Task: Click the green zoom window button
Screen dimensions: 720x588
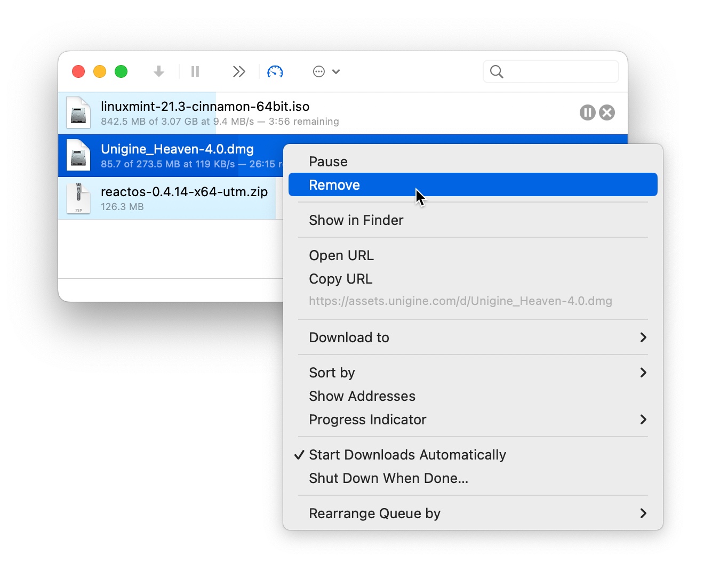Action: coord(121,71)
